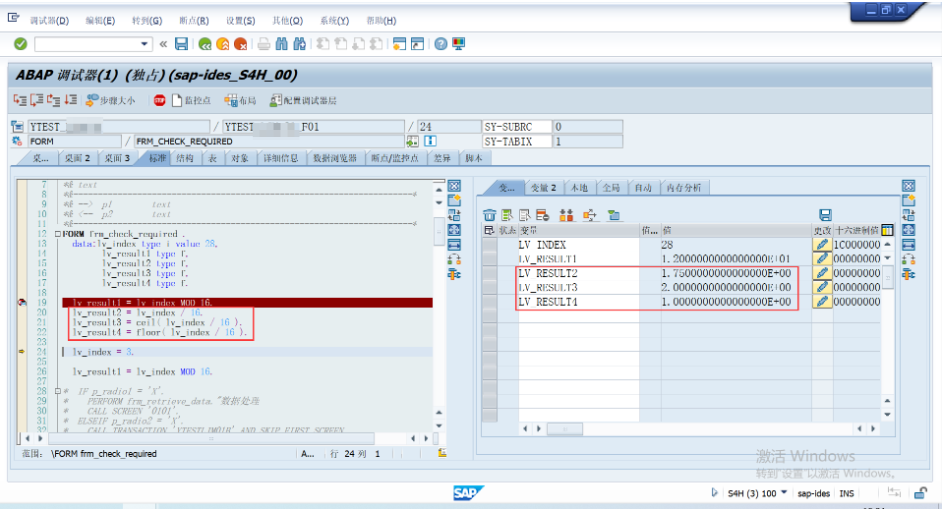Click the binoculars Find icon

(x=281, y=44)
